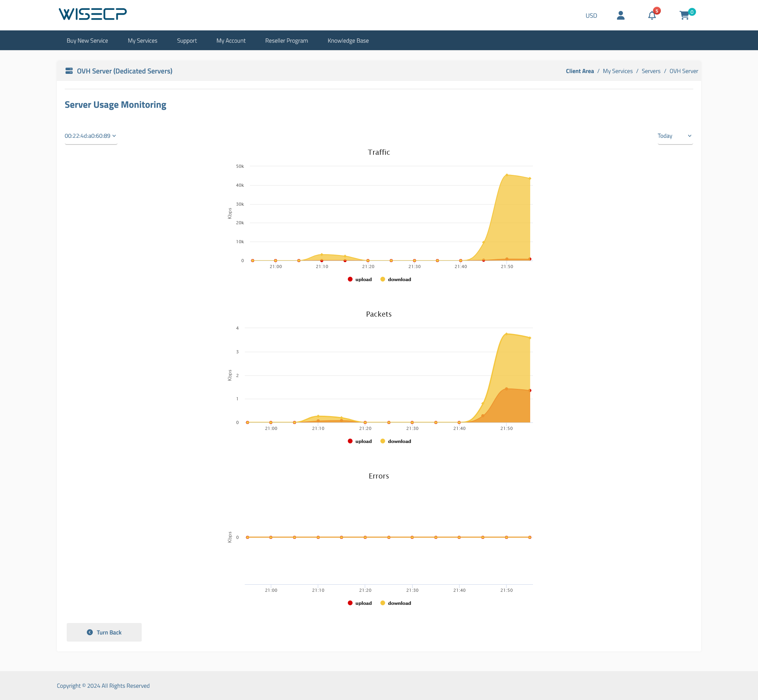The width and height of the screenshot is (758, 700).
Task: Go to Client Area breadcrumb
Action: [x=580, y=71]
